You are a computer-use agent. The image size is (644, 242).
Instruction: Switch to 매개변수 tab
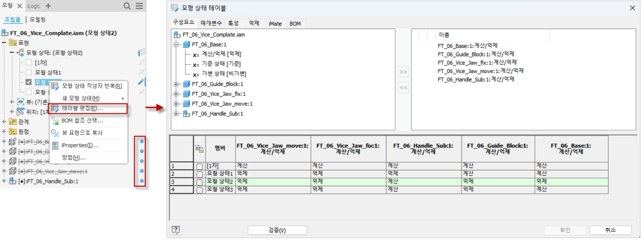[x=211, y=23]
